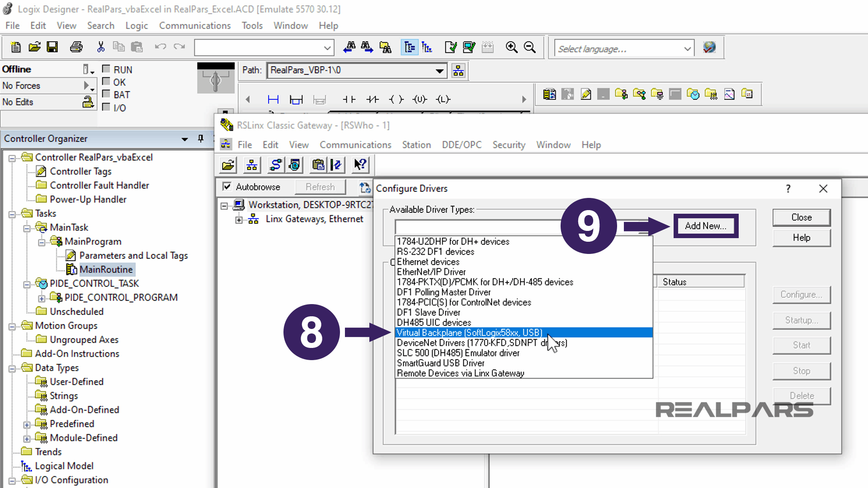Click the Add New button
Viewport: 868px width, 488px height.
coord(706,226)
